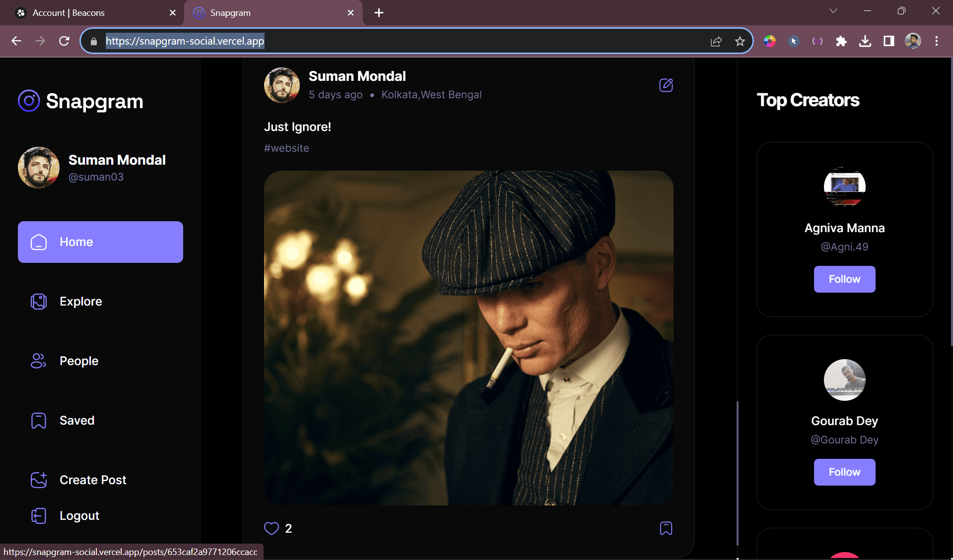Viewport: 953px width, 560px height.
Task: Open browser downloads icon
Action: [865, 41]
